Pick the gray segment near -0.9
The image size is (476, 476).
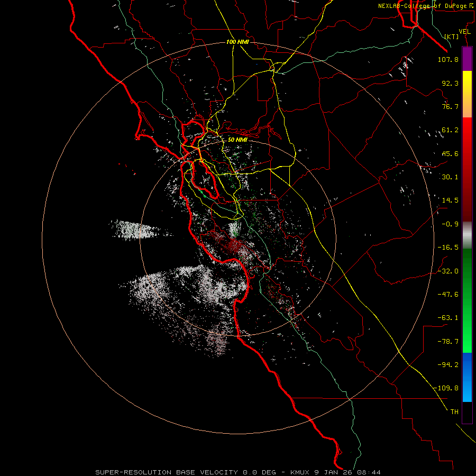click(x=467, y=234)
